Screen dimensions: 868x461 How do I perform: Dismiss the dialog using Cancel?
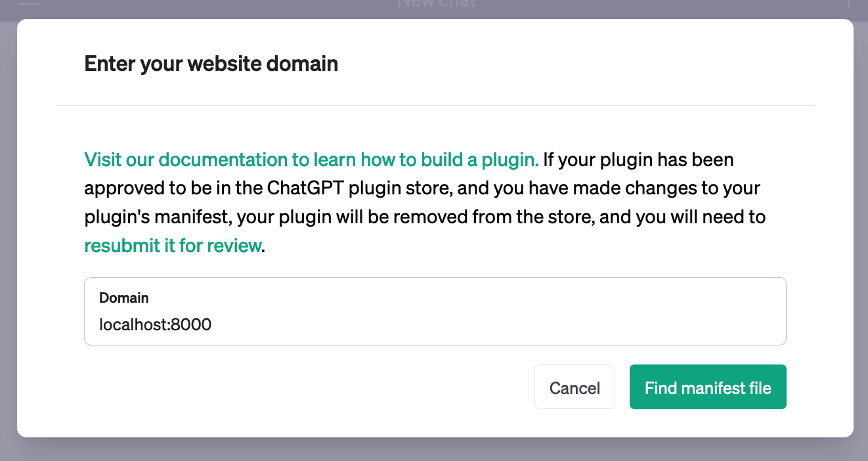pos(575,387)
